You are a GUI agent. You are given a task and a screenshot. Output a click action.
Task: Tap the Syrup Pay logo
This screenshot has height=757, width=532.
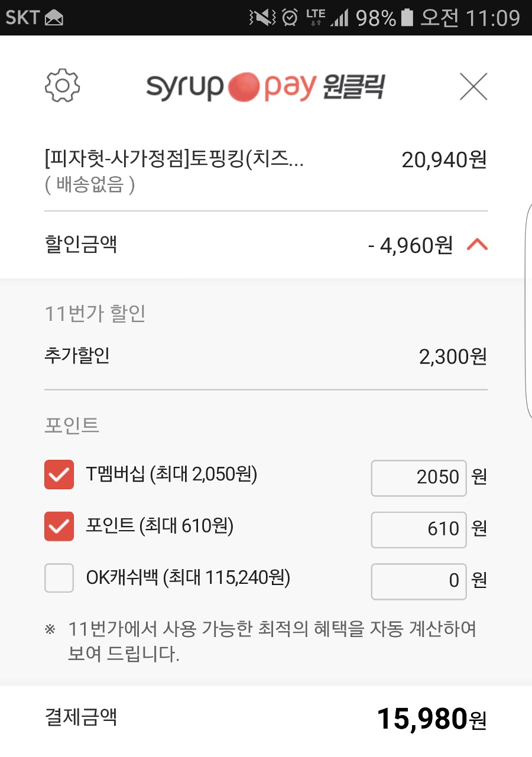(x=232, y=87)
